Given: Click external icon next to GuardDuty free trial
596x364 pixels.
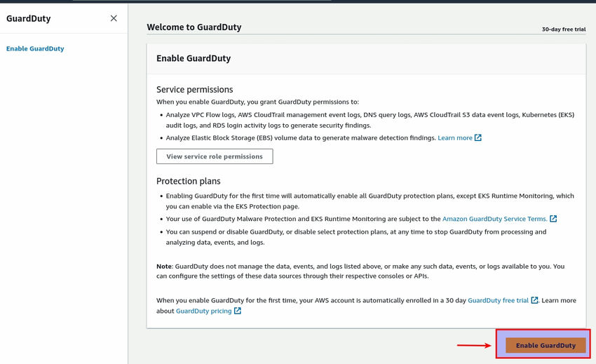Looking at the screenshot, I should pos(535,300).
